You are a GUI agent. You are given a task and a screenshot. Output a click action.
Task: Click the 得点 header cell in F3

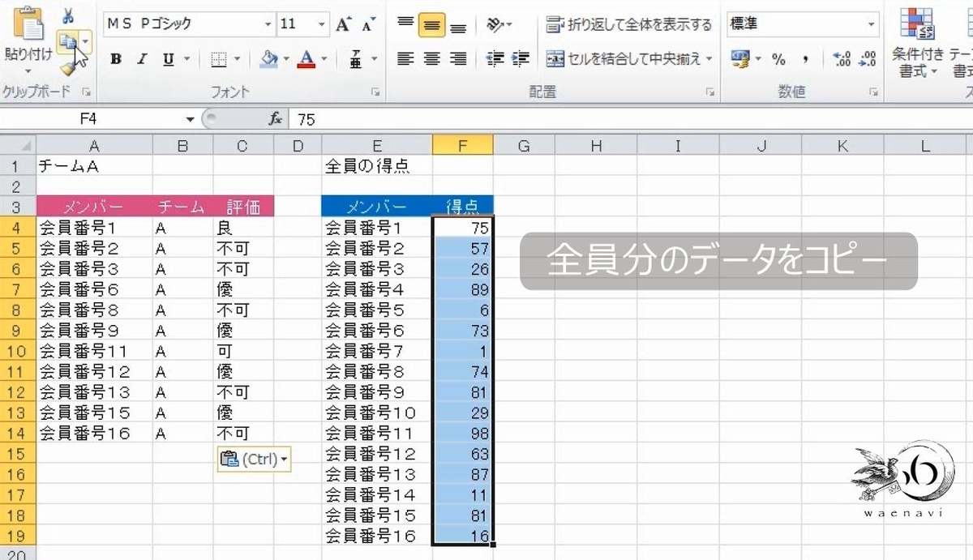(462, 207)
